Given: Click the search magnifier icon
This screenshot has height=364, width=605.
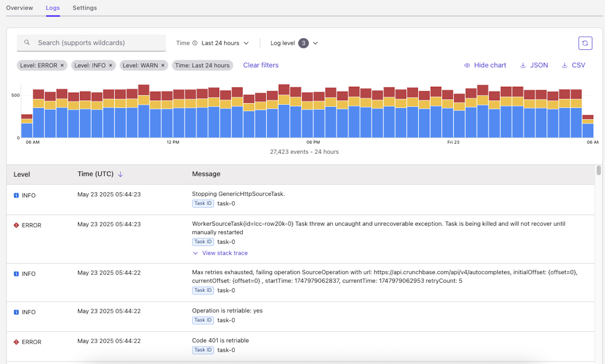Looking at the screenshot, I should pyautogui.click(x=27, y=43).
